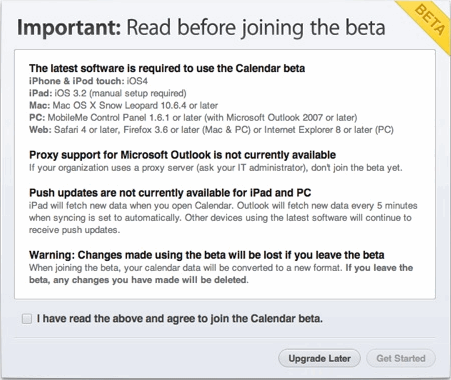Click the 'iPad will fetch new data' sentence
451x380 pixels.
coord(131,206)
